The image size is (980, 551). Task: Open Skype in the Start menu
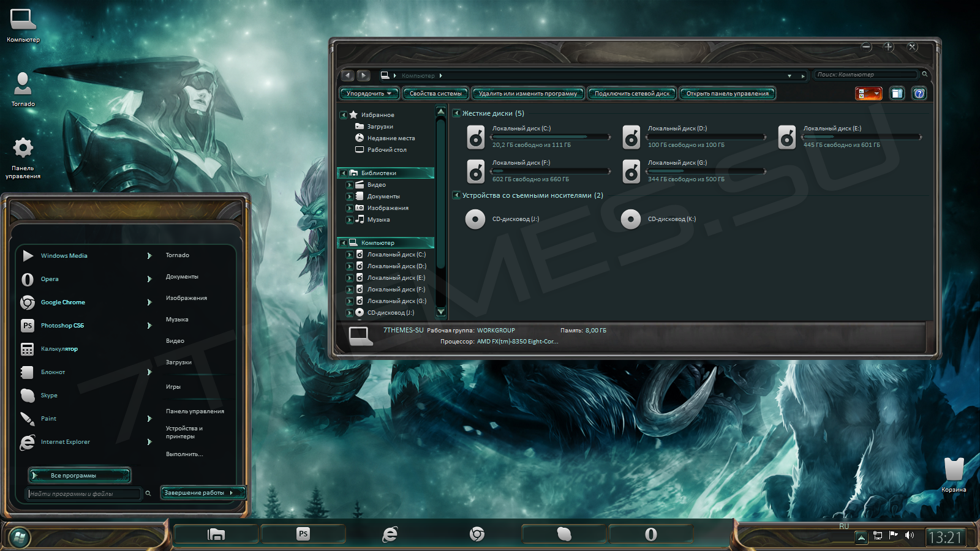(49, 395)
